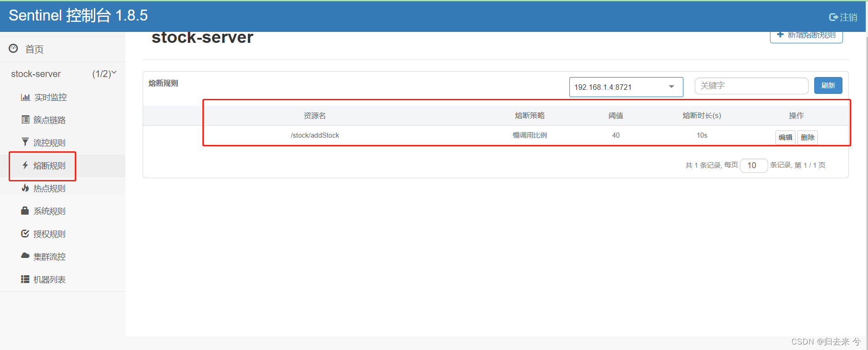Open the 192.168.1.4:8721 machine dropdown
The width and height of the screenshot is (868, 350).
click(626, 87)
